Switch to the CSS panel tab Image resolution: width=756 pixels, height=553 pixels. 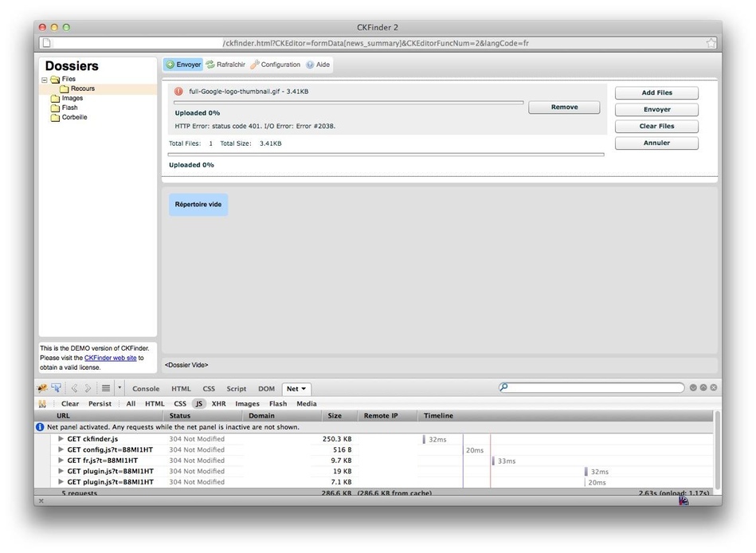pyautogui.click(x=209, y=389)
